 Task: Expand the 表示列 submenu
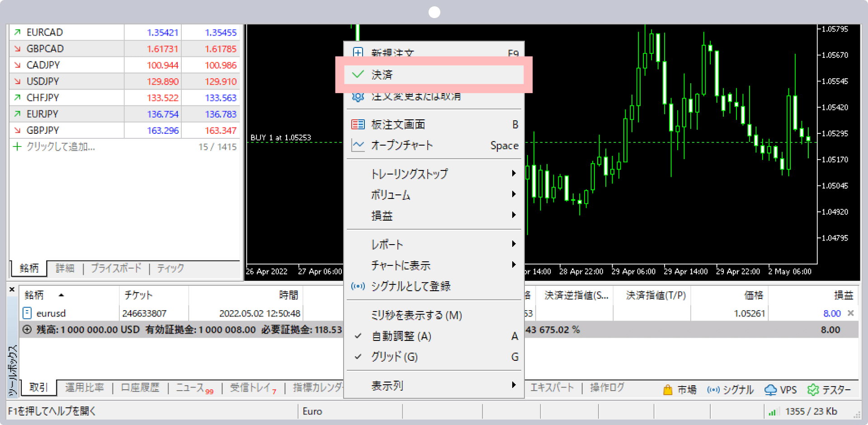(x=434, y=386)
